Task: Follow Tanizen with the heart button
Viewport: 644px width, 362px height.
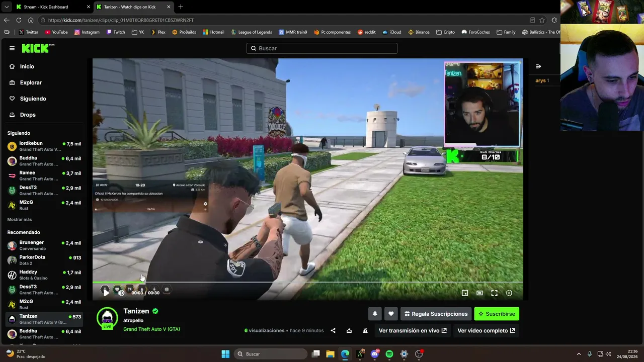Action: click(x=391, y=314)
